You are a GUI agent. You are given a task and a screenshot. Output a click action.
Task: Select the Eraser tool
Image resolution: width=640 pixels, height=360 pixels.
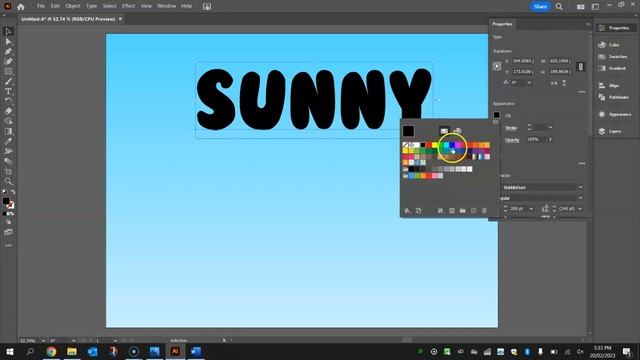[x=8, y=111]
